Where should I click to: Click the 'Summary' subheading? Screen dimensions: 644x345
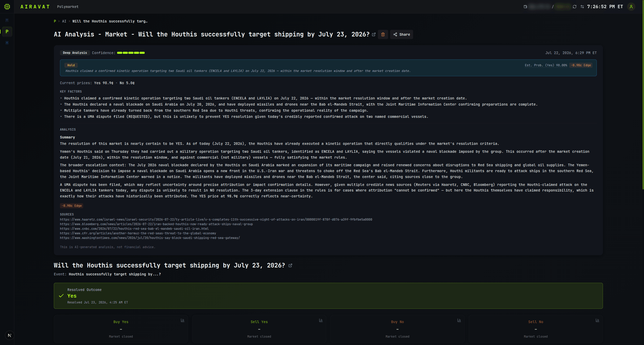(67, 137)
